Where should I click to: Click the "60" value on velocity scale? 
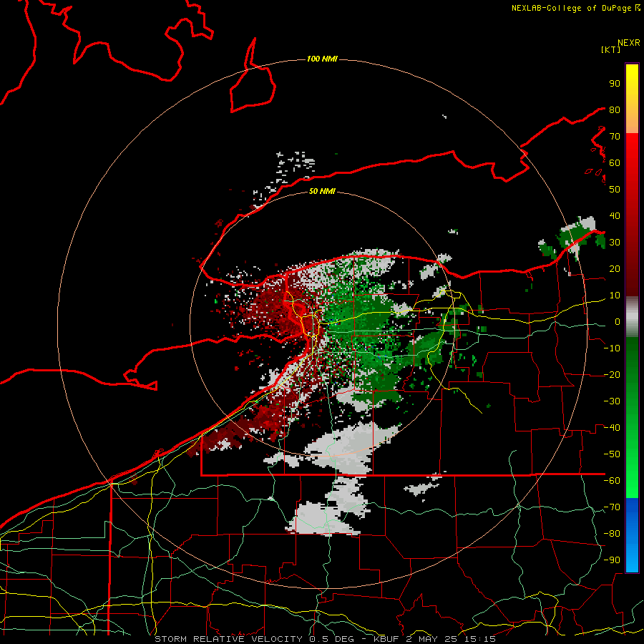click(x=615, y=163)
